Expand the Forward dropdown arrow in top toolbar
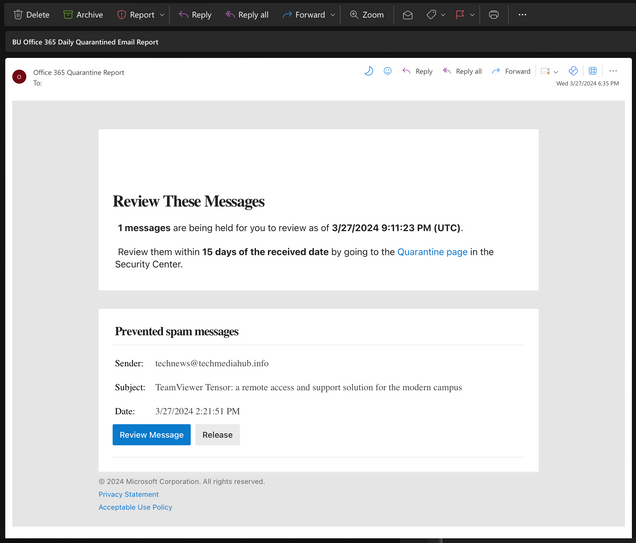 click(333, 15)
